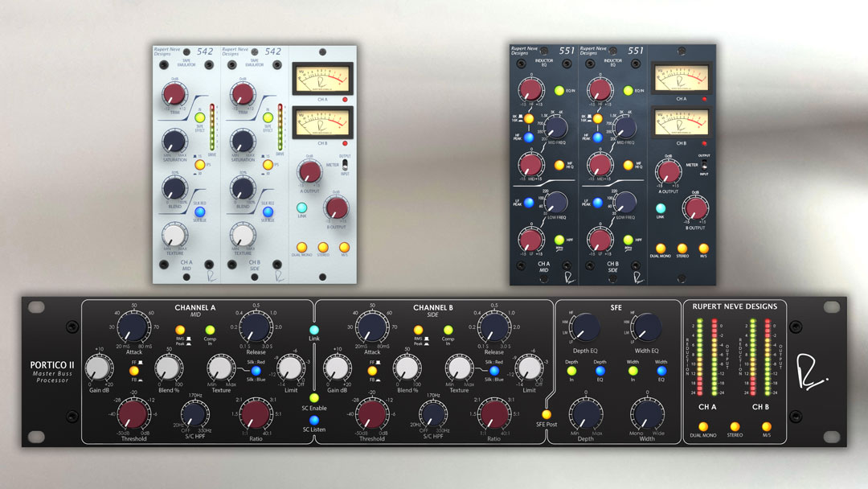Select Stereo mode on the 542

coord(323,247)
